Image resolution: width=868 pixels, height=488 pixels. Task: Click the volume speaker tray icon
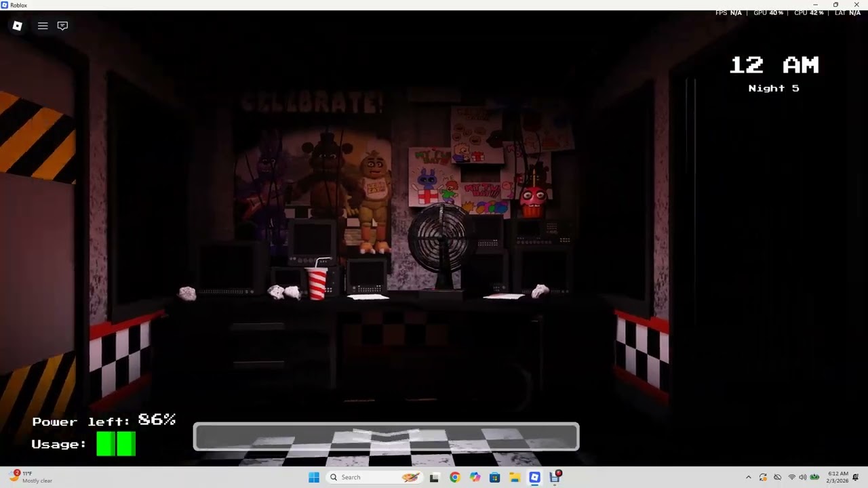tap(803, 477)
